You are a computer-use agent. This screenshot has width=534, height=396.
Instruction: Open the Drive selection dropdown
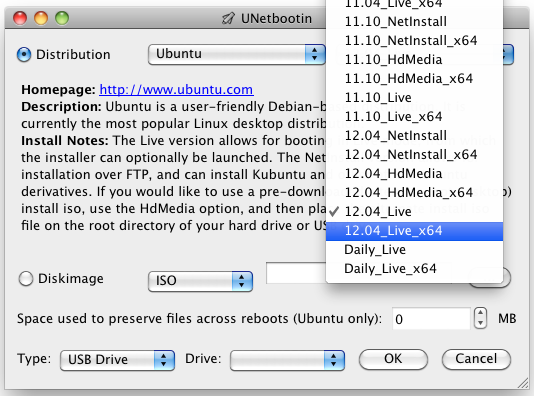287,360
